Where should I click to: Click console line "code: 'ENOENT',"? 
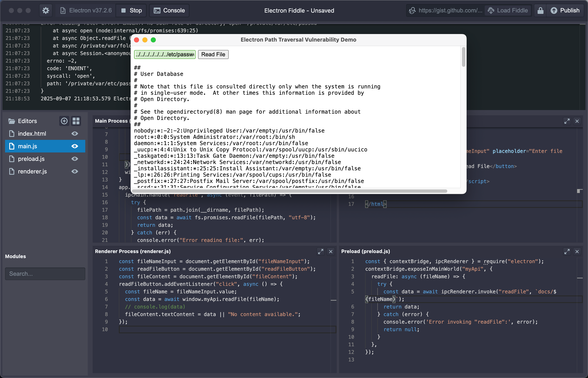pos(69,68)
